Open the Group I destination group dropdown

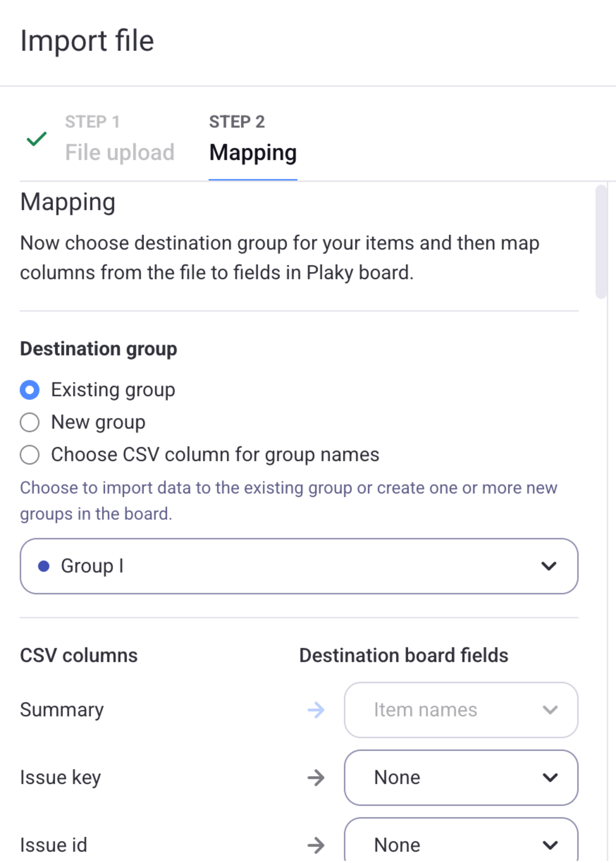pos(299,566)
